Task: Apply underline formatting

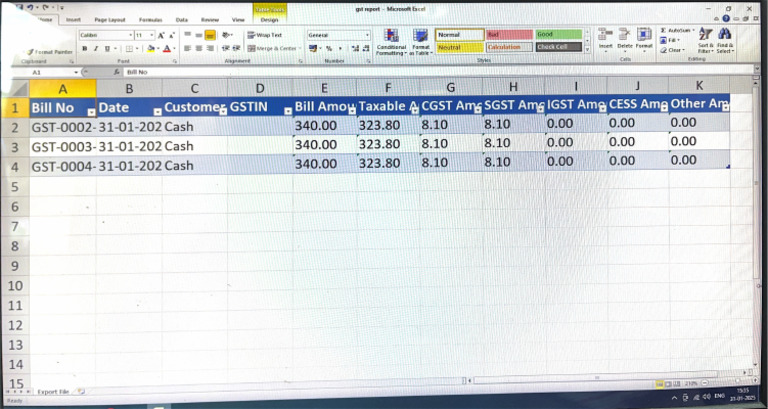Action: (x=106, y=48)
